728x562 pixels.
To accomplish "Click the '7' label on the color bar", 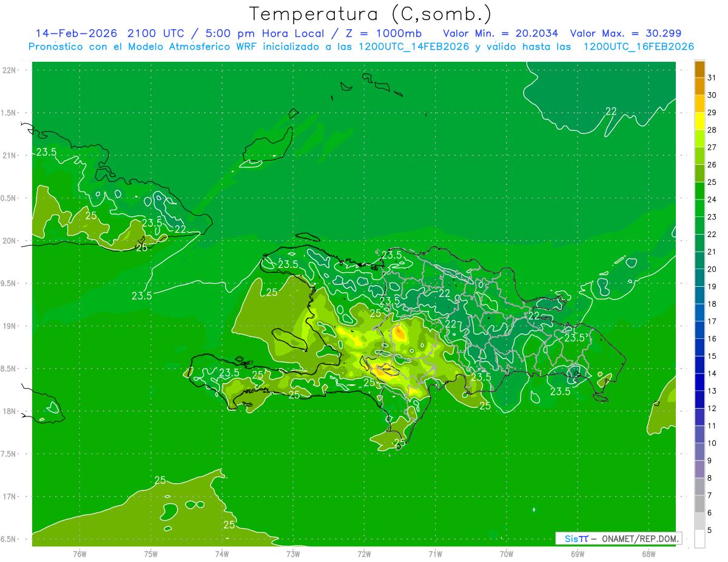I will point(710,495).
